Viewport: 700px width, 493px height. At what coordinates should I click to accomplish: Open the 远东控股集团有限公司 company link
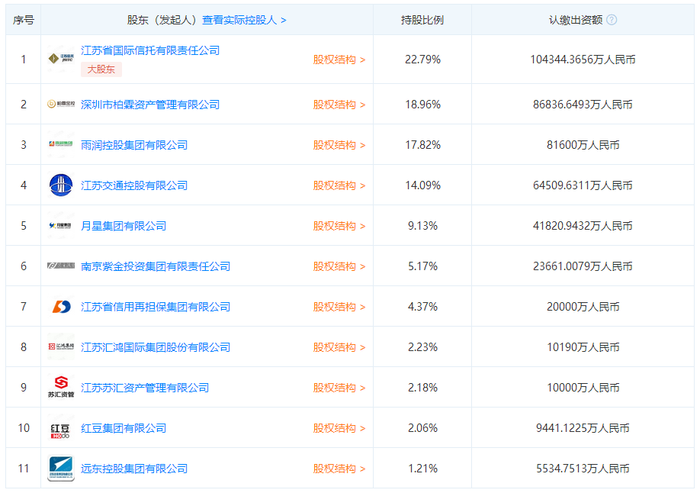pos(134,468)
